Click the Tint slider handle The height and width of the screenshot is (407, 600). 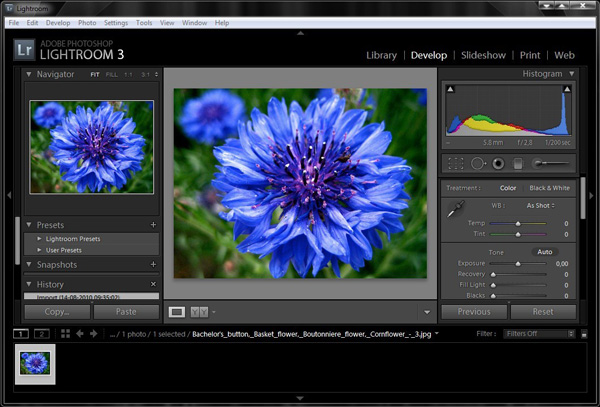[518, 234]
